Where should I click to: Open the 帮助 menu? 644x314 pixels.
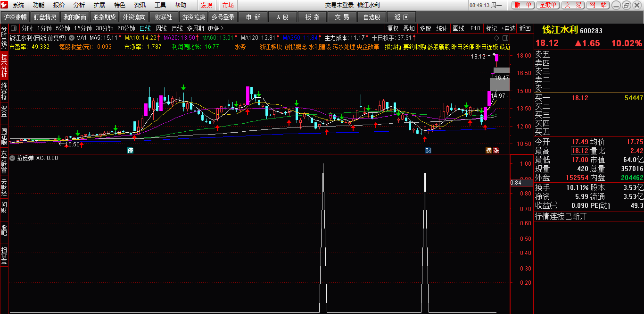pyautogui.click(x=181, y=5)
